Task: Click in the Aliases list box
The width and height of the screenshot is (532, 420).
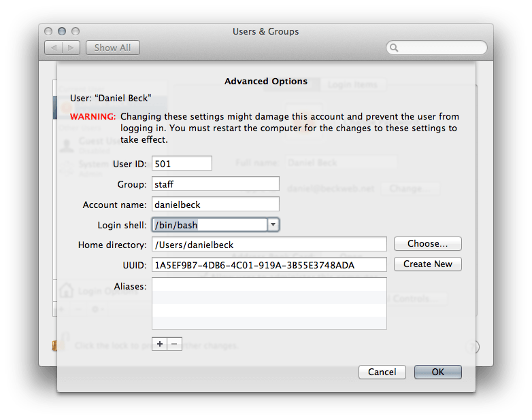Action: point(269,303)
